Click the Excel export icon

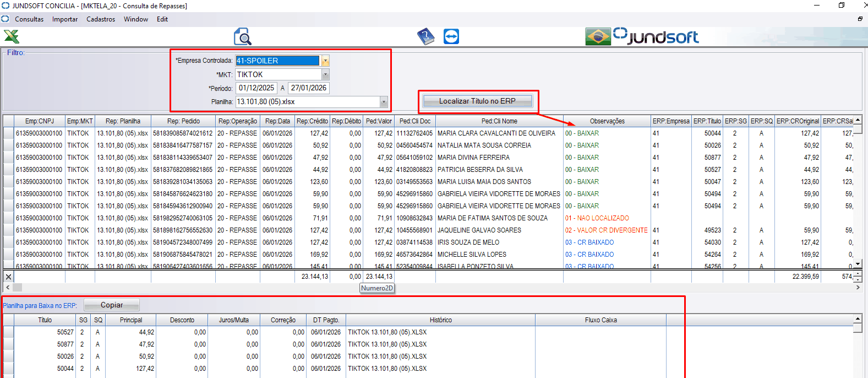pos(12,36)
